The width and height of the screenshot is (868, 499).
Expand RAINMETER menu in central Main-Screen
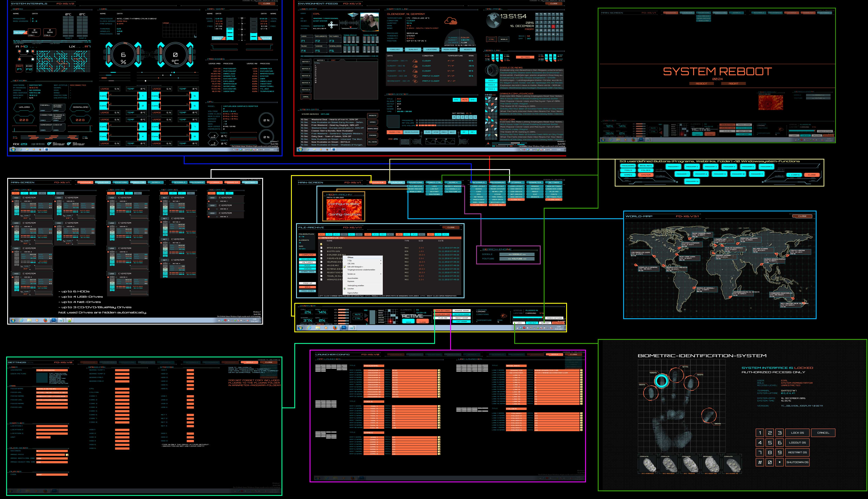(535, 182)
